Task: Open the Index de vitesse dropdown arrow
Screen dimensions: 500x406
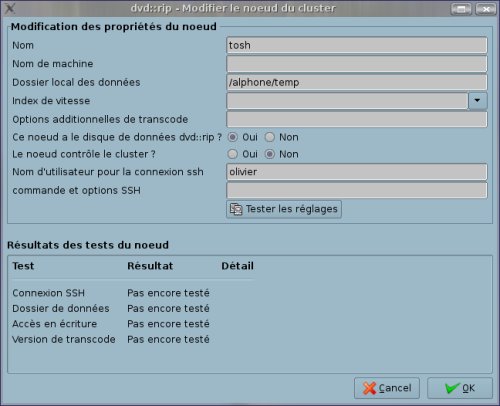Action: point(477,101)
